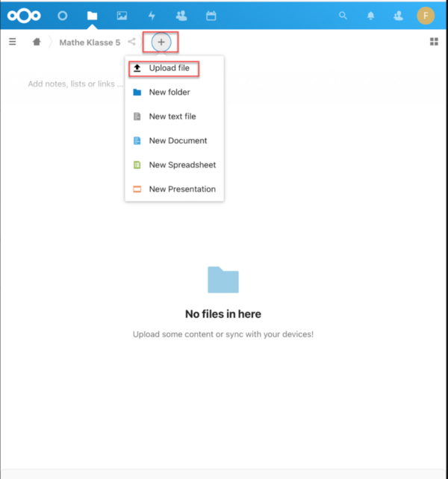Click the orange presentation icon in menu
The width and height of the screenshot is (448, 479).
[137, 189]
